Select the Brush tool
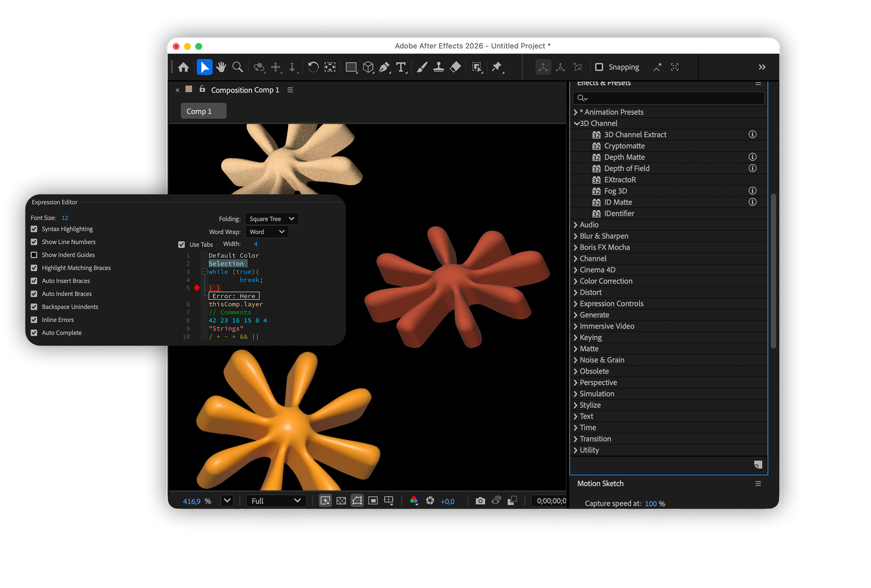871x588 pixels. point(422,67)
